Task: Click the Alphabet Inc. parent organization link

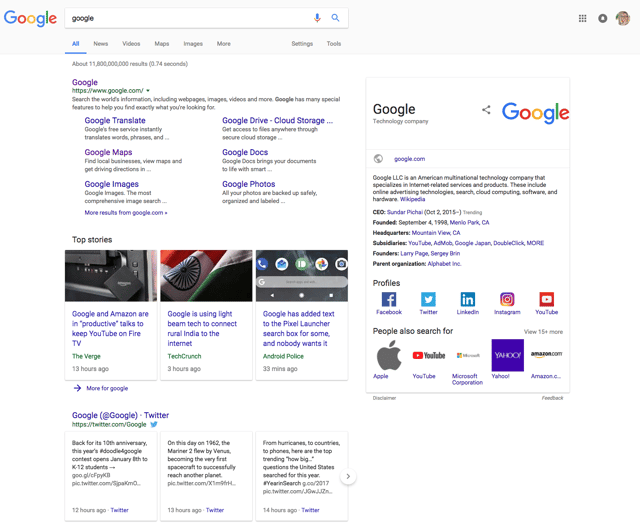Action: pyautogui.click(x=444, y=264)
